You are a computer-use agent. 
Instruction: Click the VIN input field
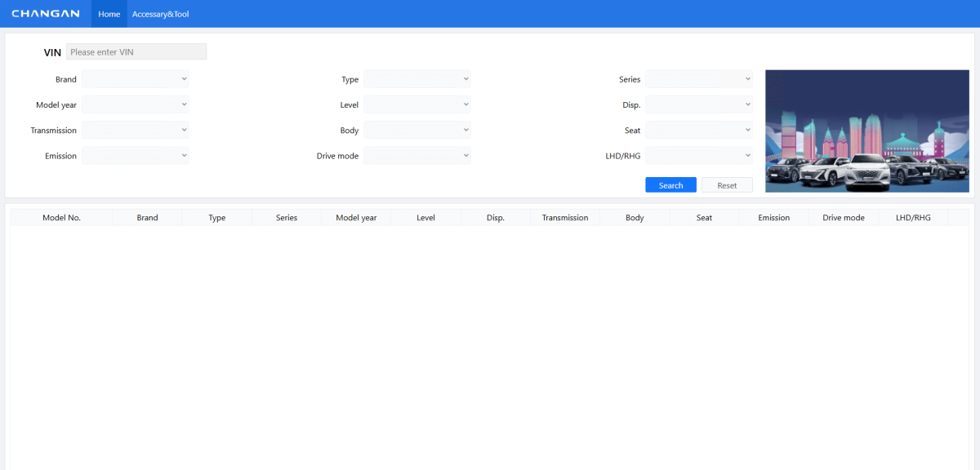[x=136, y=52]
